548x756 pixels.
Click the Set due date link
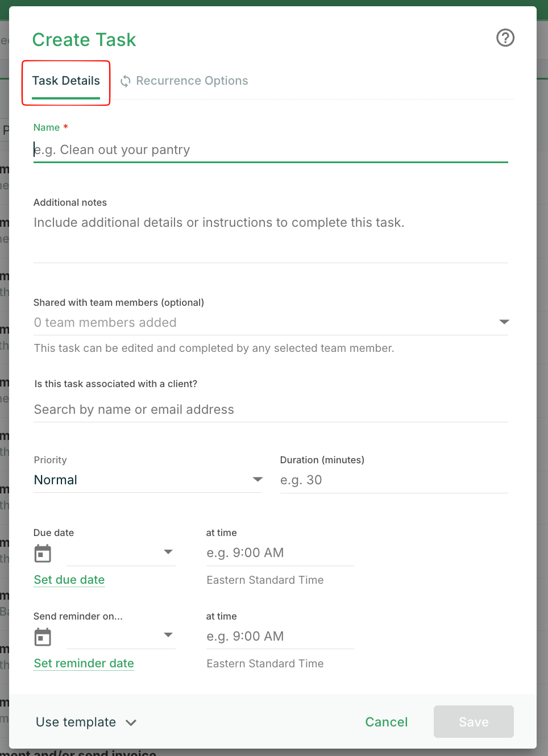pyautogui.click(x=69, y=580)
